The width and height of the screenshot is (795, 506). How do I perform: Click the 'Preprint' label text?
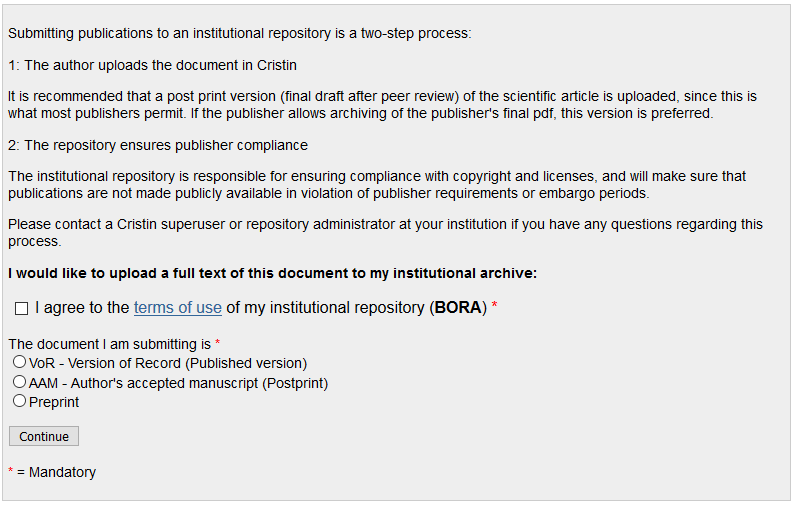tap(54, 402)
